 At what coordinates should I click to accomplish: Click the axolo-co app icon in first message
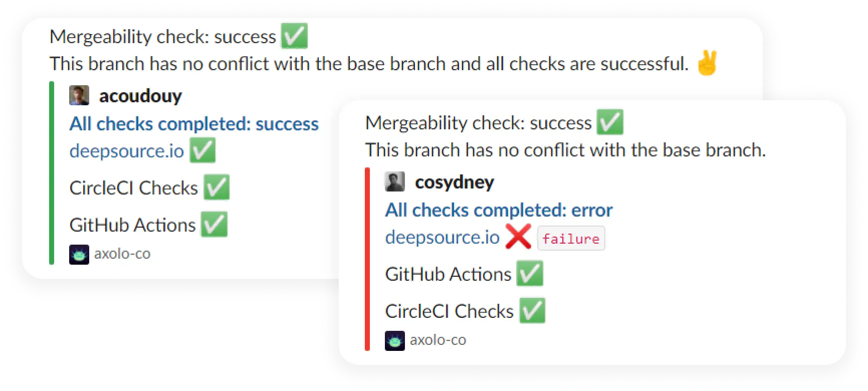(x=78, y=254)
